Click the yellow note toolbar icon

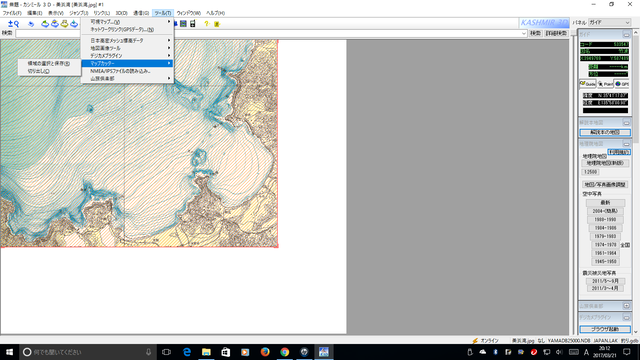coord(217,24)
